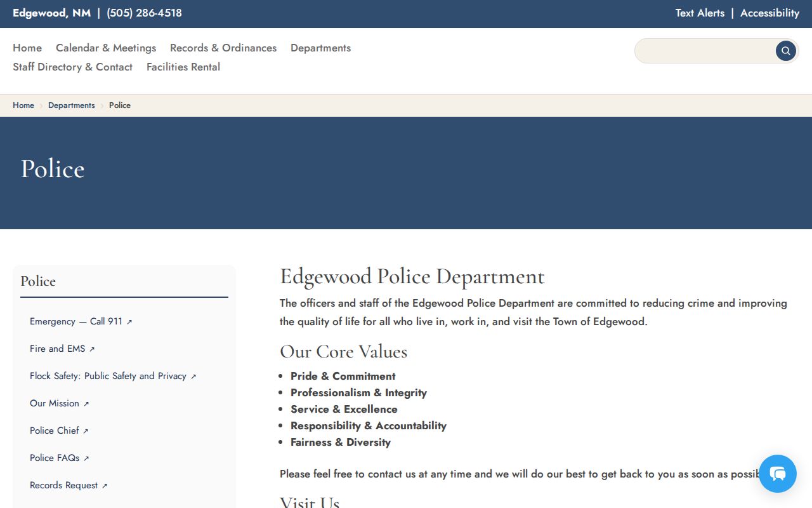The width and height of the screenshot is (812, 508).
Task: Click the large Police banner title
Action: (x=53, y=169)
